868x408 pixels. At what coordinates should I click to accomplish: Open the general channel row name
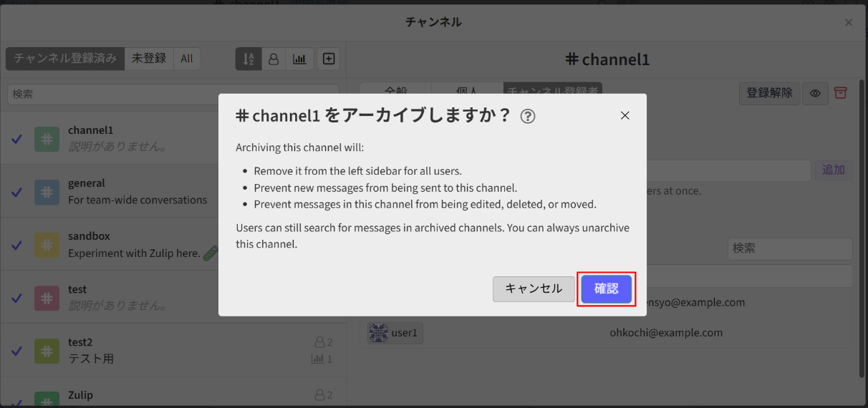point(87,183)
